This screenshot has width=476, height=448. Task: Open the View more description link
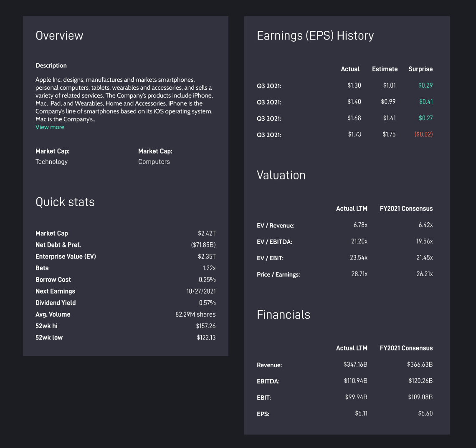click(x=50, y=127)
